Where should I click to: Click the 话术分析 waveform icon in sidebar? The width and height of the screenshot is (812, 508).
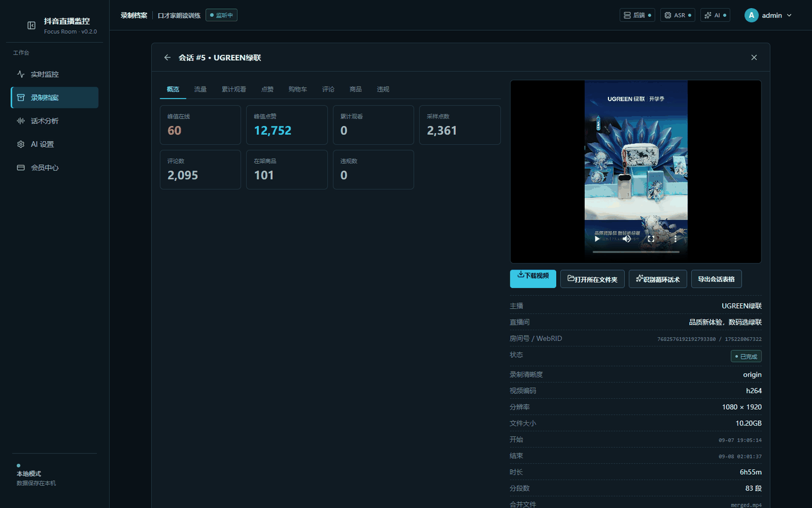(x=21, y=121)
